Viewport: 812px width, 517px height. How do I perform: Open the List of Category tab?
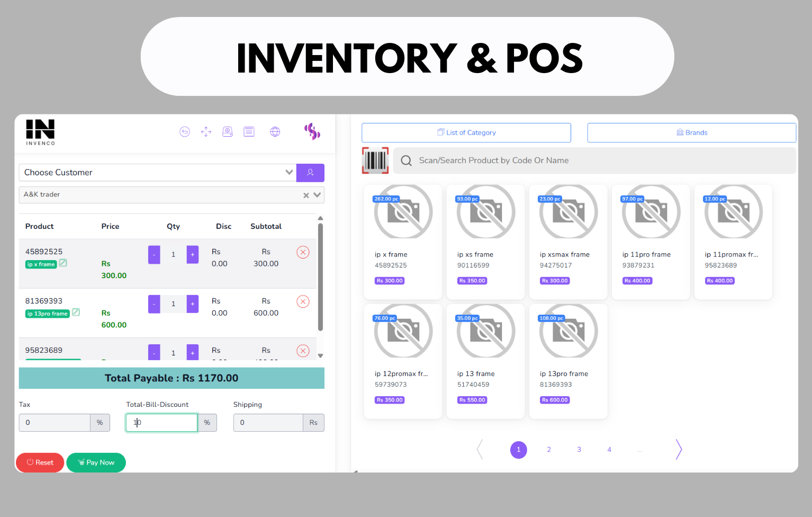(466, 133)
